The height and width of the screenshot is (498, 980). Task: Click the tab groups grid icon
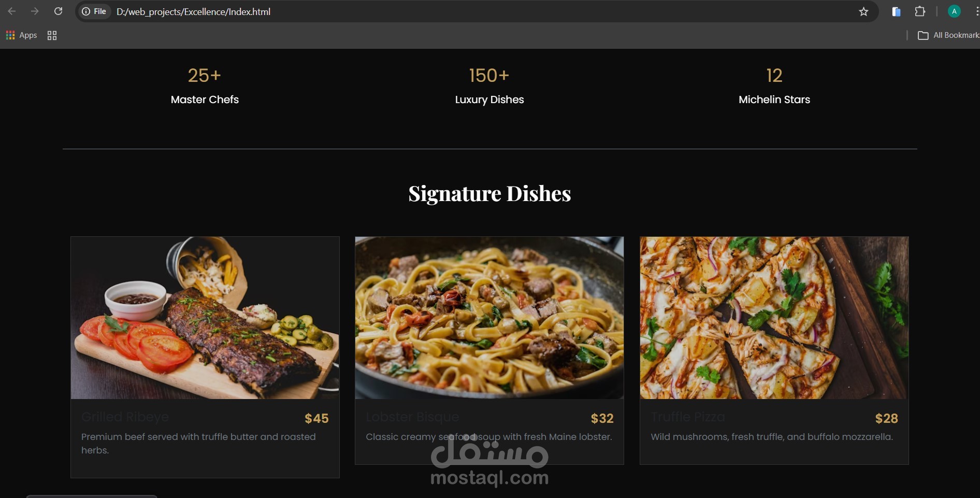[52, 35]
